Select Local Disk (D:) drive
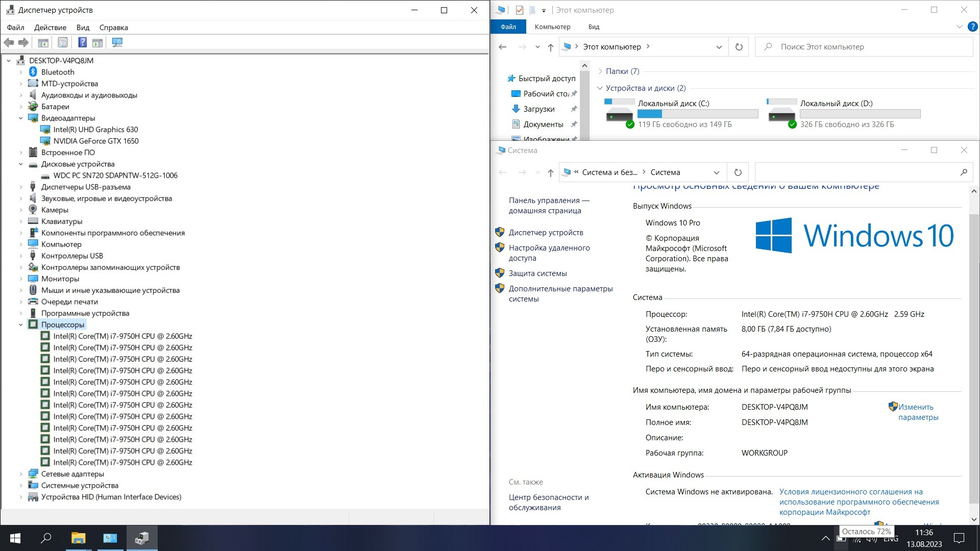980x551 pixels. (x=844, y=113)
